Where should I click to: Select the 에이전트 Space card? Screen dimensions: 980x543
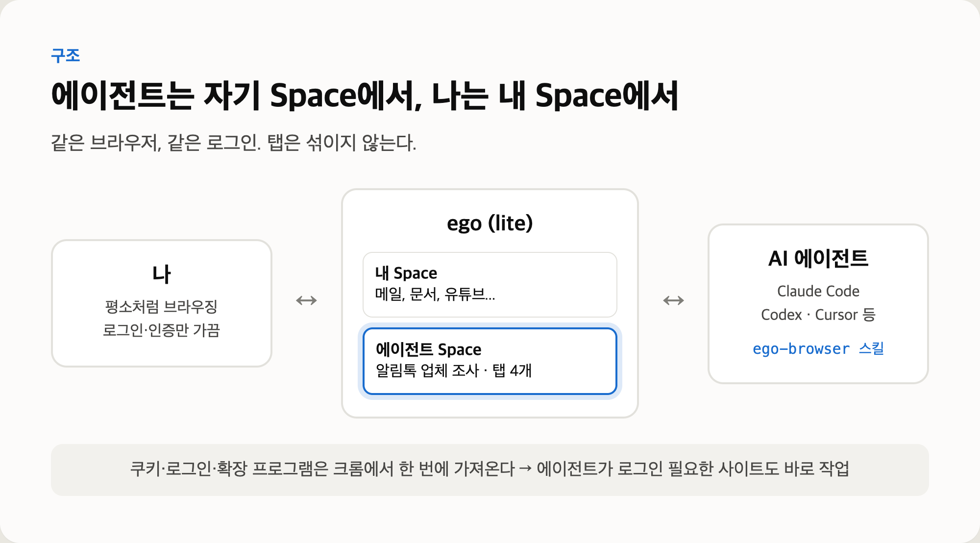click(490, 361)
